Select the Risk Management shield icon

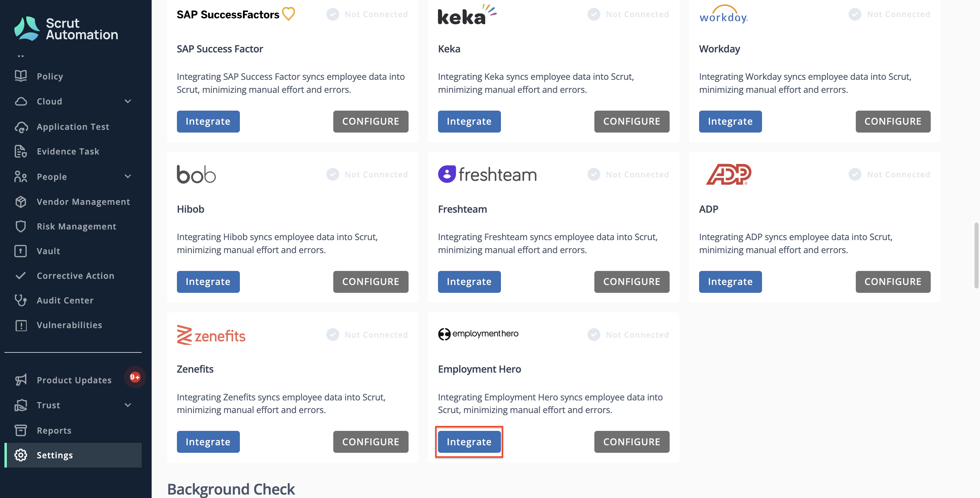(21, 226)
